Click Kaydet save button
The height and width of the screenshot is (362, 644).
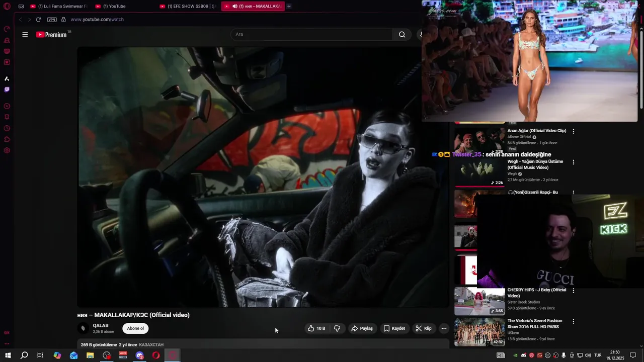[x=394, y=328]
